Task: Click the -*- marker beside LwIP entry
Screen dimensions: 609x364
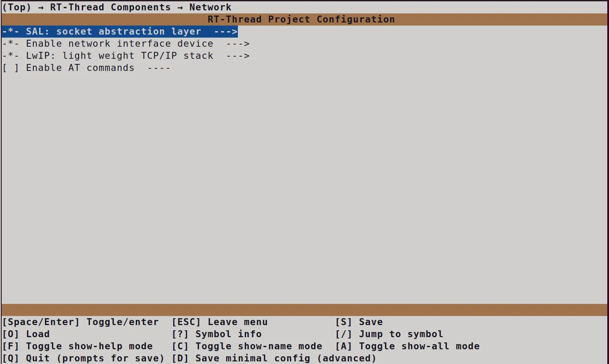Action: tap(11, 56)
